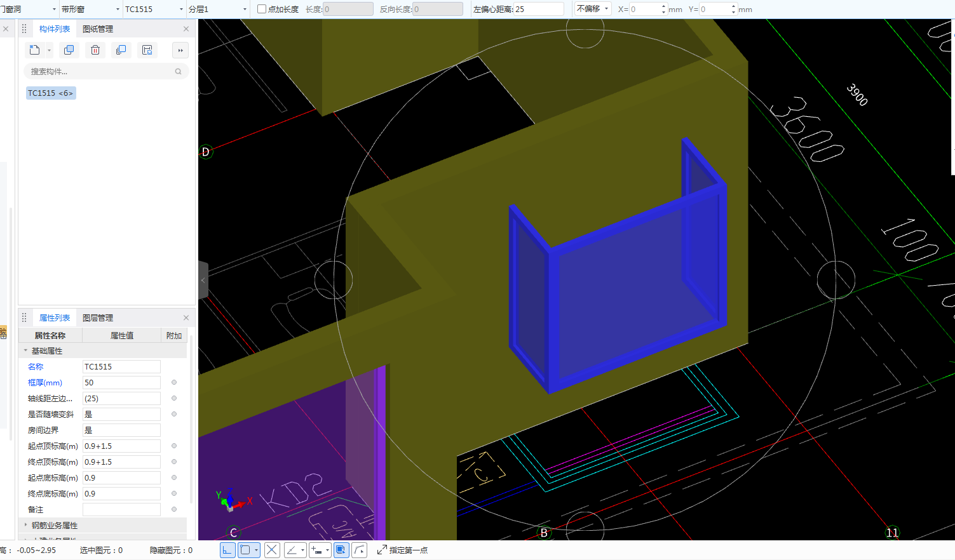Toggle the blue layered display icon
Screen dimensions: 955x560
[341, 550]
